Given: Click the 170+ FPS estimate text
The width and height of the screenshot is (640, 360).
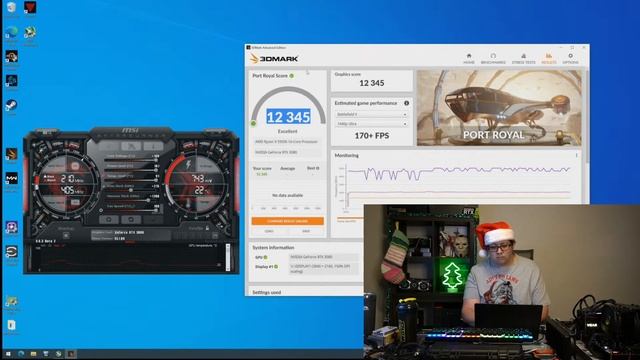Looking at the screenshot, I should click(372, 136).
